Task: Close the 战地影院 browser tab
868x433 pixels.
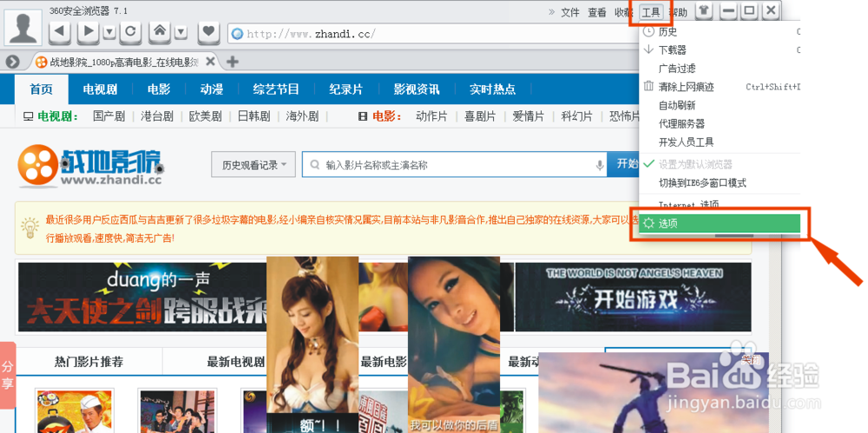Action: coord(210,61)
